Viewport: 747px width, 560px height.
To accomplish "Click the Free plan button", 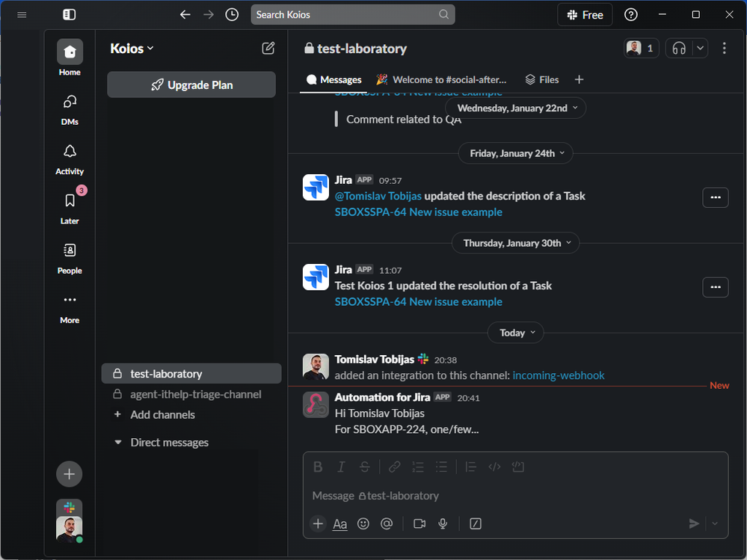I will (585, 15).
